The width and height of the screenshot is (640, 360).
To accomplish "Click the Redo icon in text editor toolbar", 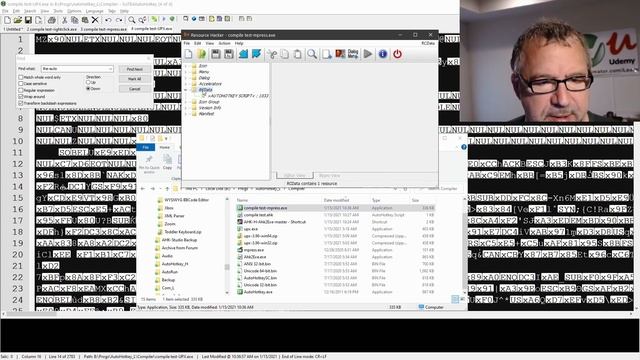I will click(x=119, y=20).
